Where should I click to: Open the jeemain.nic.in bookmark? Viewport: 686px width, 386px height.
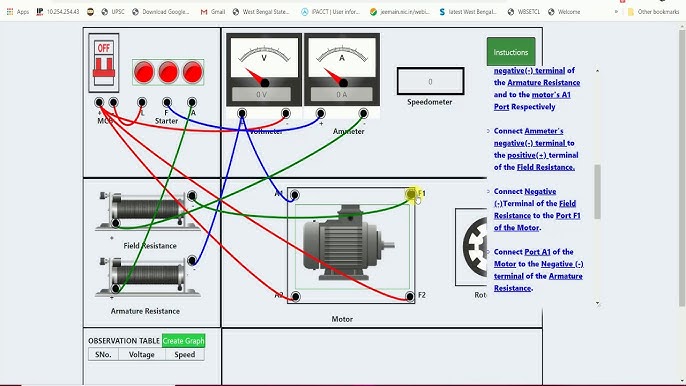[x=399, y=12]
